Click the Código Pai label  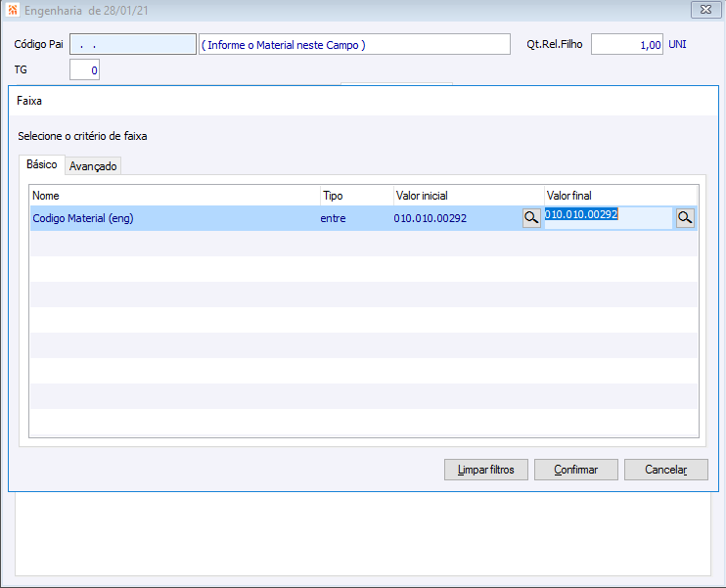[38, 44]
